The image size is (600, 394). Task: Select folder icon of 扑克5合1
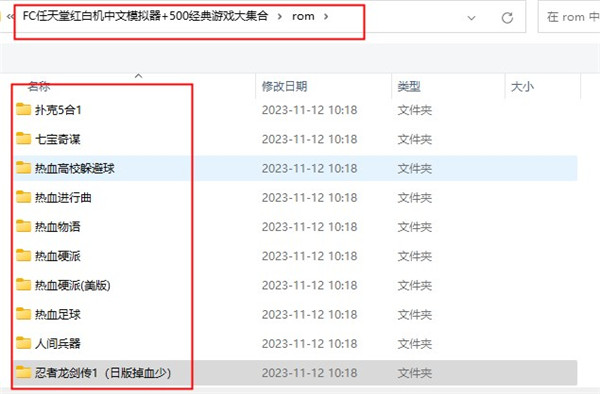pyautogui.click(x=23, y=109)
